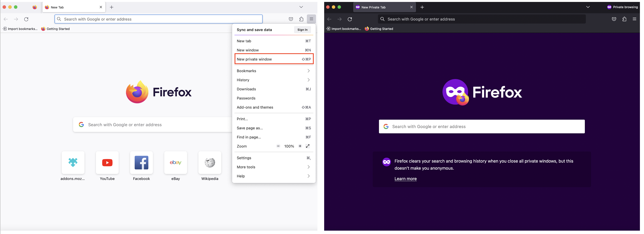Select the 'New Tab' tab in left window
This screenshot has width=644, height=234.
(x=74, y=7)
